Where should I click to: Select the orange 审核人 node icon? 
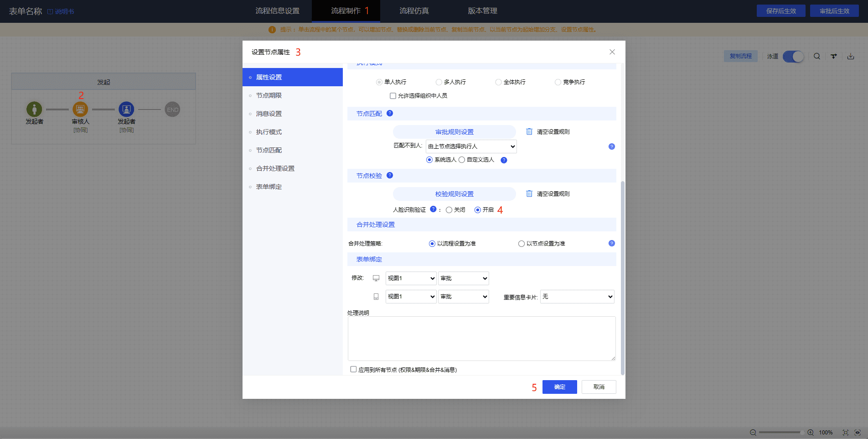[80, 110]
